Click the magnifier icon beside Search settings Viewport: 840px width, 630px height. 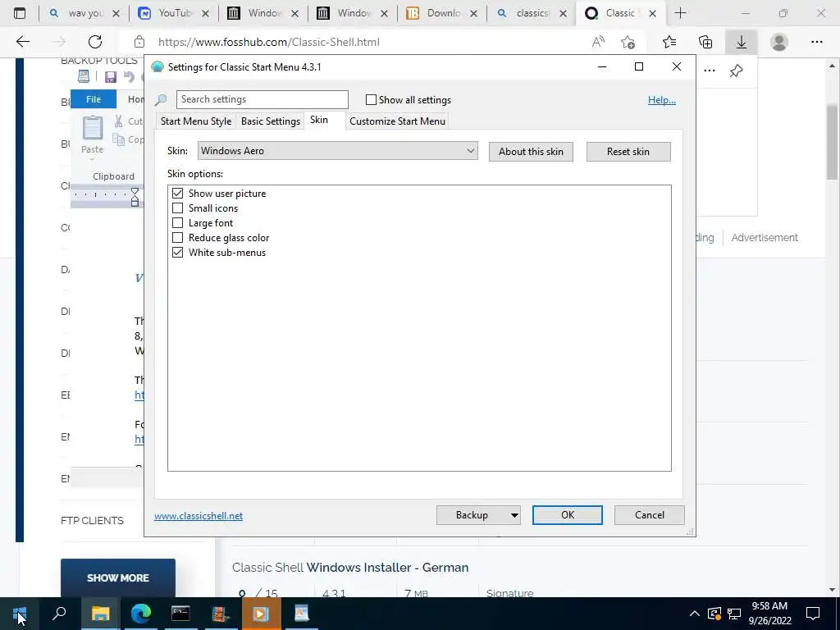pos(161,99)
